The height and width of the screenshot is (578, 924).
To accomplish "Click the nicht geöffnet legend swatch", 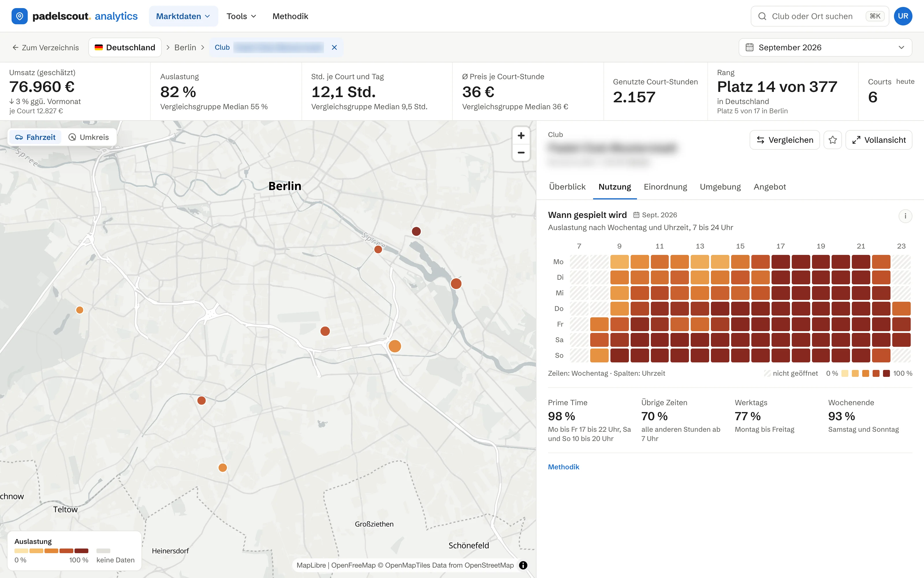I will pos(767,373).
